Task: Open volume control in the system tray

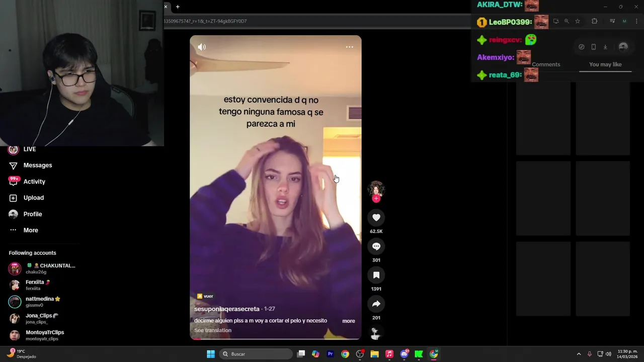Action: pyautogui.click(x=608, y=354)
